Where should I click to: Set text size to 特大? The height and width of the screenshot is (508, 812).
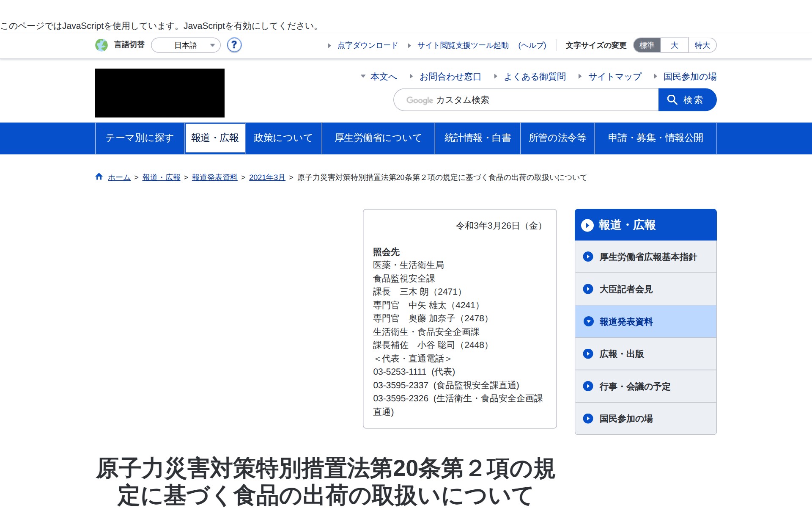click(x=702, y=45)
